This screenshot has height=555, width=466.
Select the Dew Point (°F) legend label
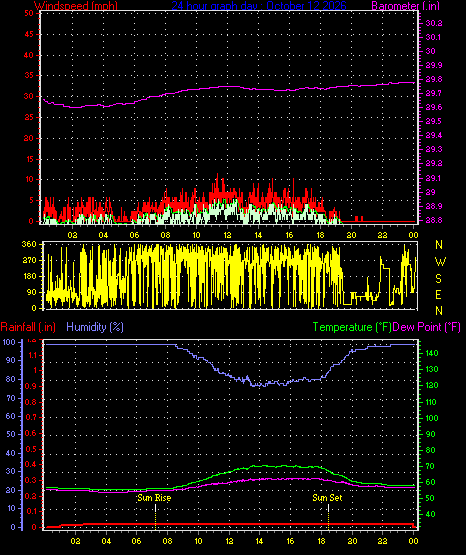(427, 327)
